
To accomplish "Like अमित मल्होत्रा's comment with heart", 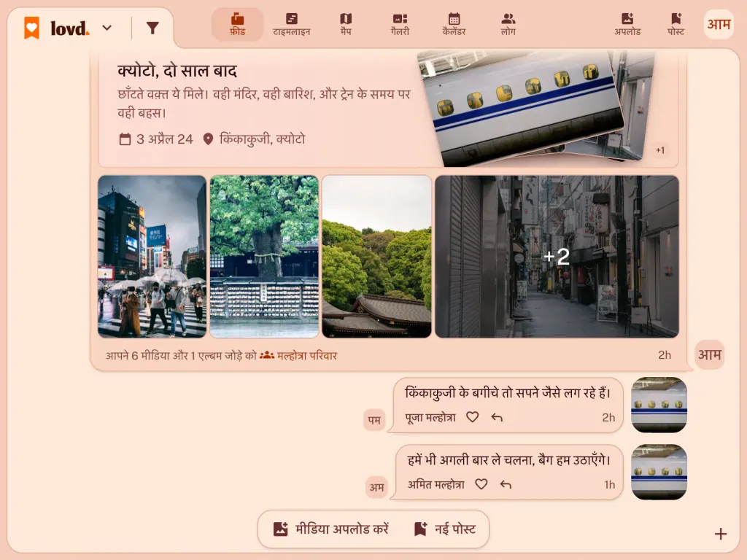I will pos(481,484).
